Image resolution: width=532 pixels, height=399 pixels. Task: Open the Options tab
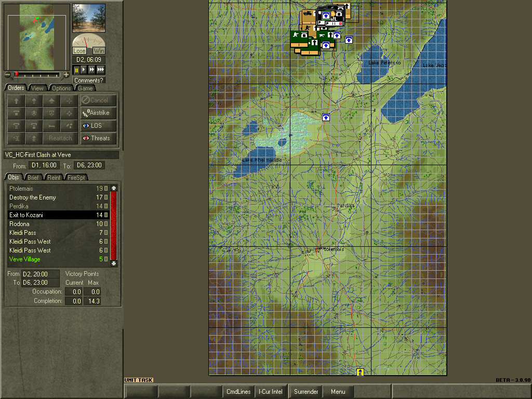click(x=61, y=88)
